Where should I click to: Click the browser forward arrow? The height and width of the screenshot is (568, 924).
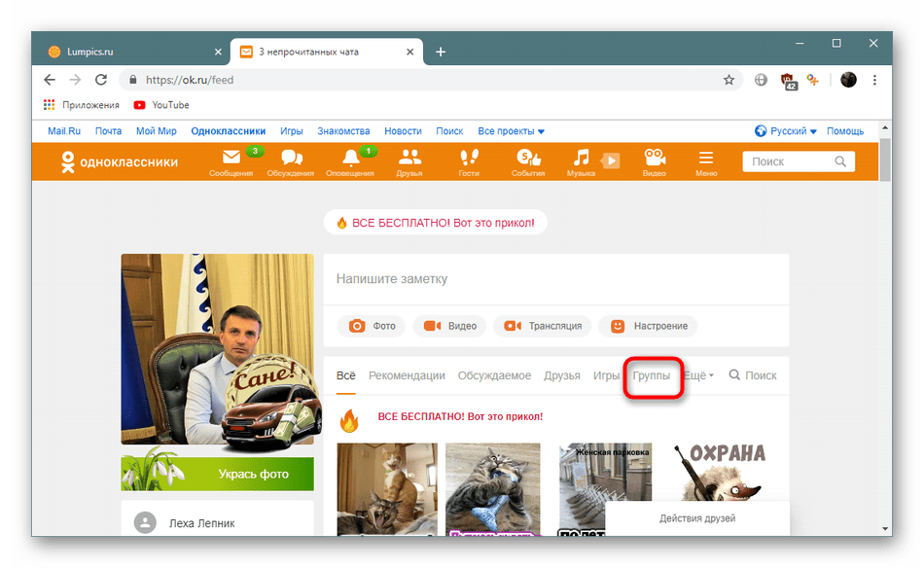[76, 80]
